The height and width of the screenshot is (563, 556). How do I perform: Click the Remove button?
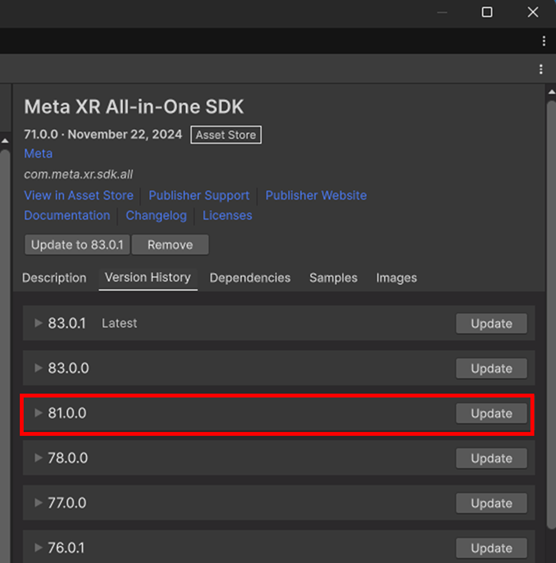pos(170,245)
